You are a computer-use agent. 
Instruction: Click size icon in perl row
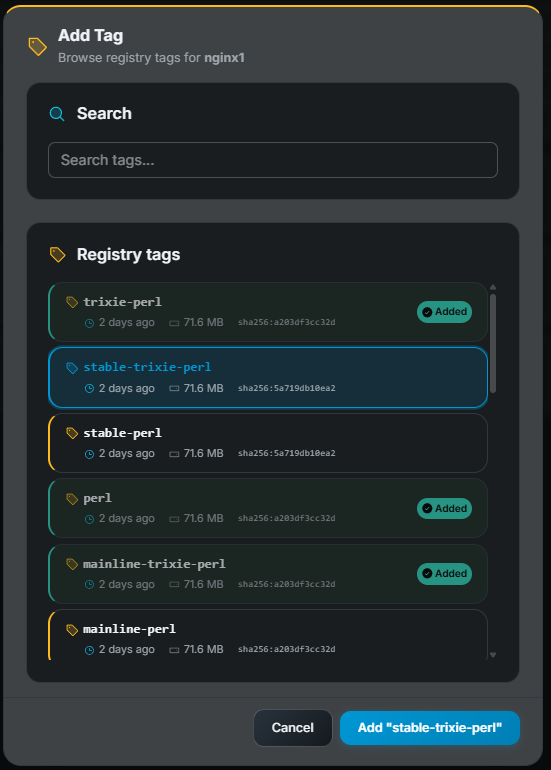174,519
